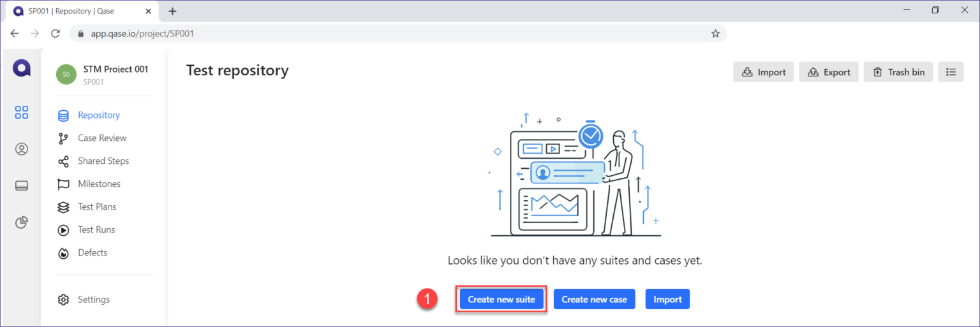Open the Trash bin

tap(898, 72)
